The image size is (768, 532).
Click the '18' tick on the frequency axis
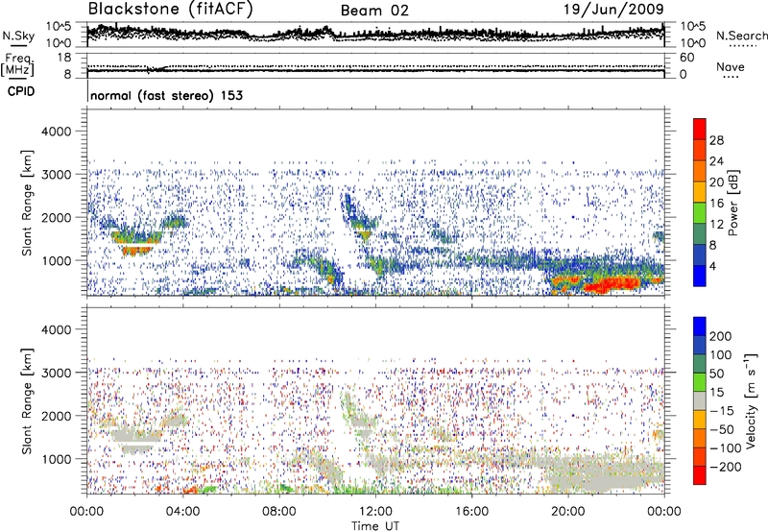(x=64, y=58)
